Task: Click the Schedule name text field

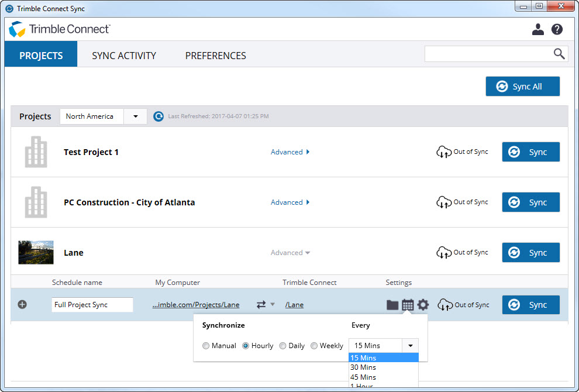Action: pos(92,305)
